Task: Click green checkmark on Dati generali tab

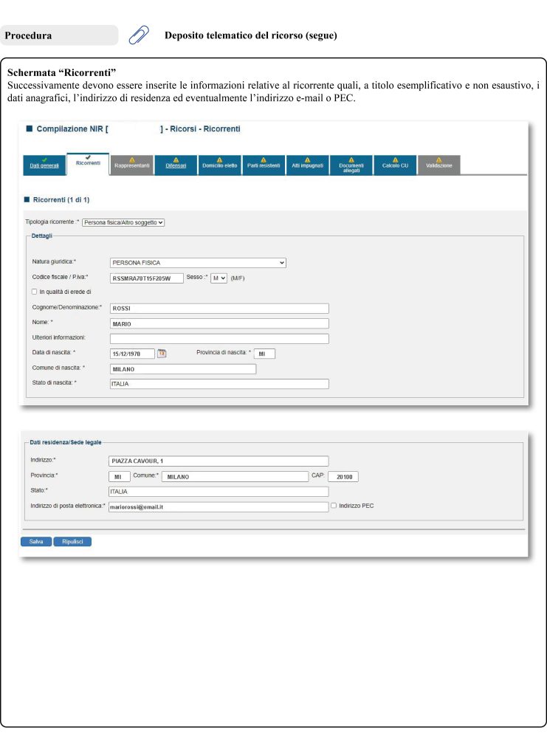Action: [44, 159]
